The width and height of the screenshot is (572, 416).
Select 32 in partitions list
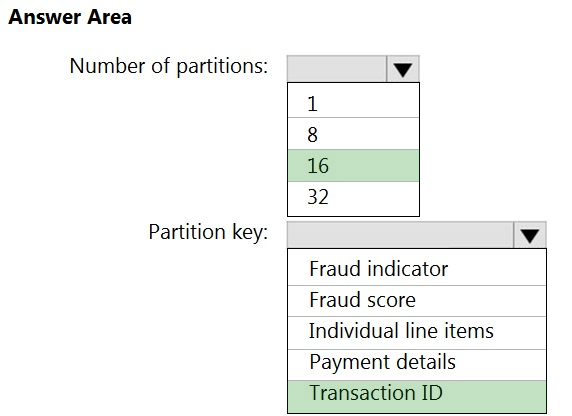click(353, 198)
